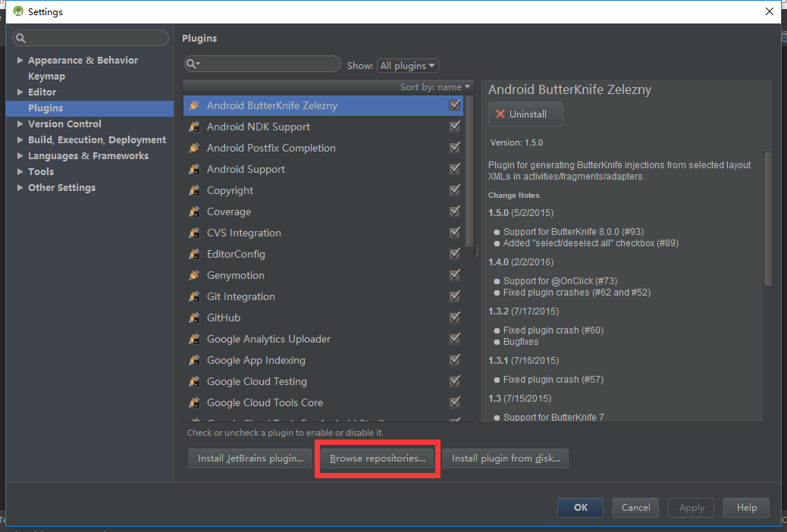Toggle the Coverage plugin checkbox
Screen dimensions: 787x532
(x=455, y=211)
